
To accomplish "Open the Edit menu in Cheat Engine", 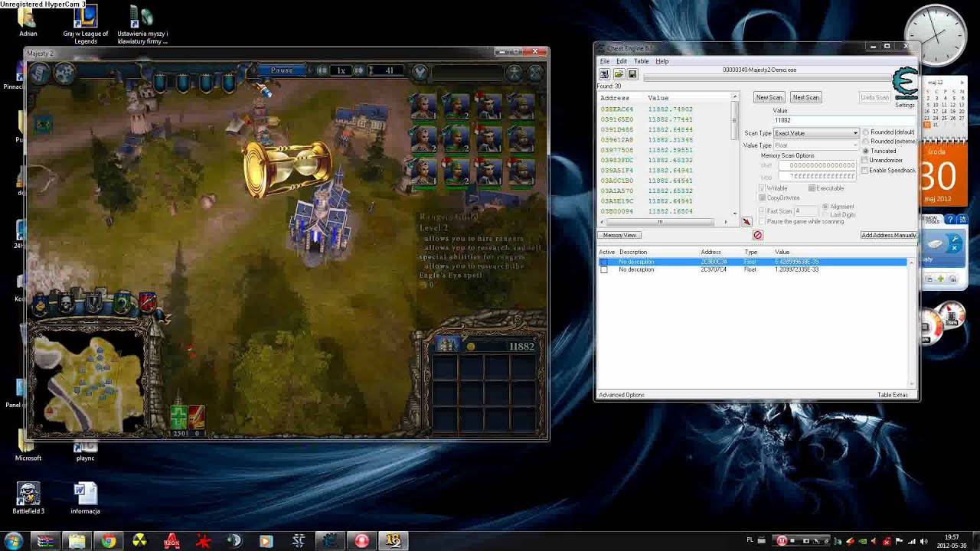I will click(622, 61).
